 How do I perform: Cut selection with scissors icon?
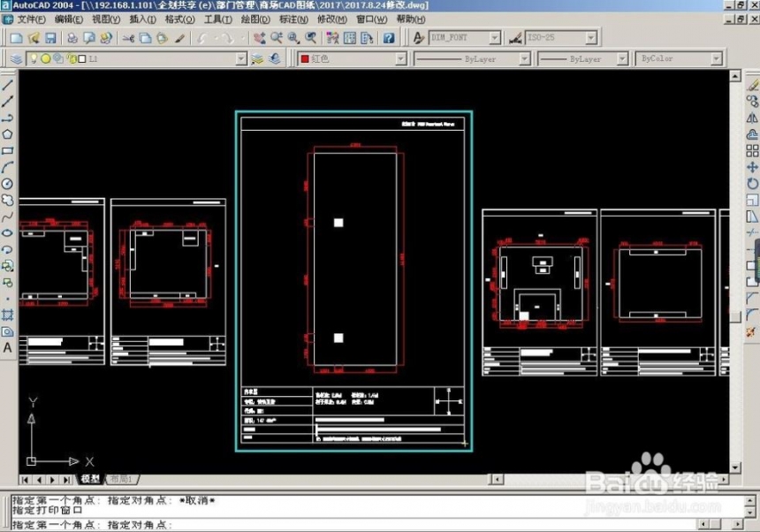pyautogui.click(x=128, y=38)
